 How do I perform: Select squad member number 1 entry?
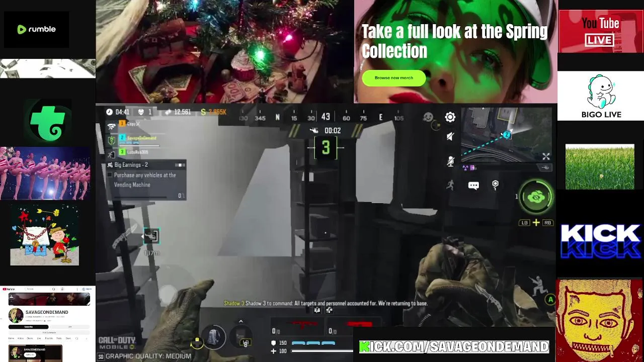[130, 124]
